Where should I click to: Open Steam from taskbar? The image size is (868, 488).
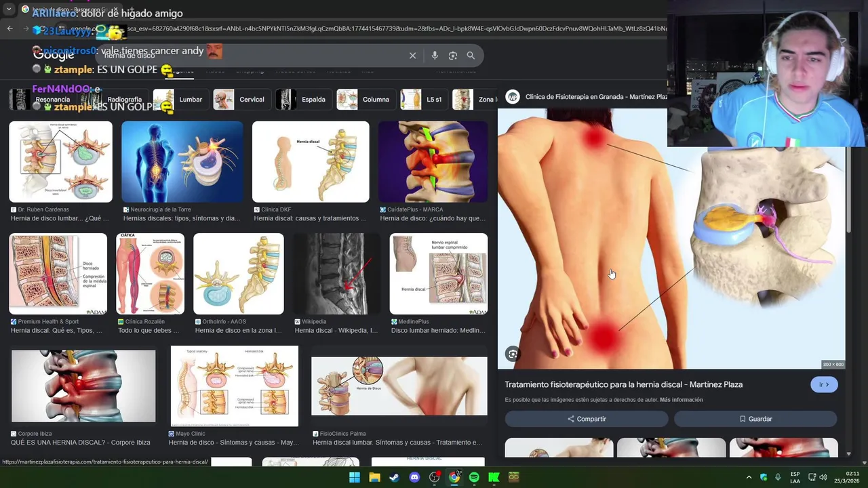click(x=394, y=477)
